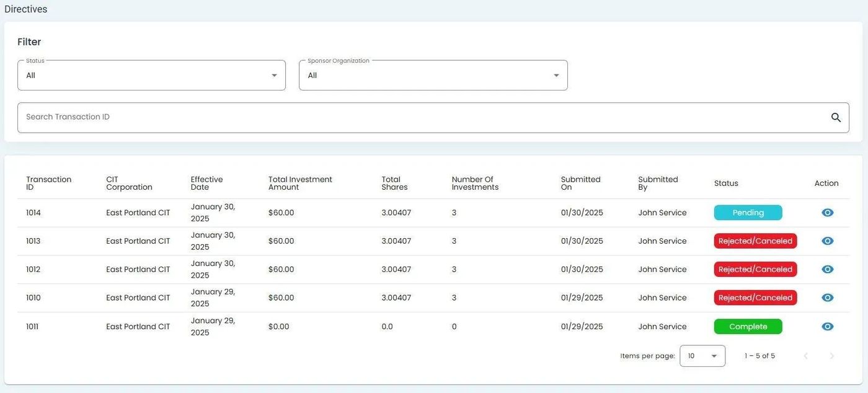Viewport: 868px width, 393px height.
Task: Open view action for transaction 1011
Action: (x=827, y=327)
